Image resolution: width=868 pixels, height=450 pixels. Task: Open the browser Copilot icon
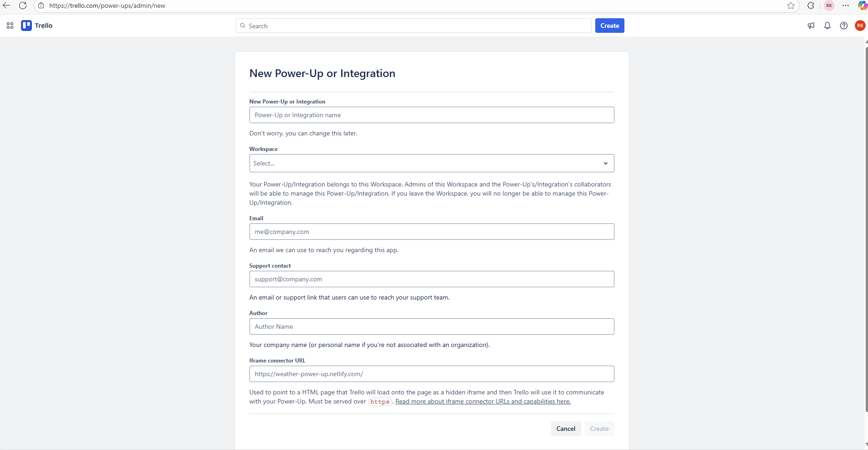(x=863, y=6)
